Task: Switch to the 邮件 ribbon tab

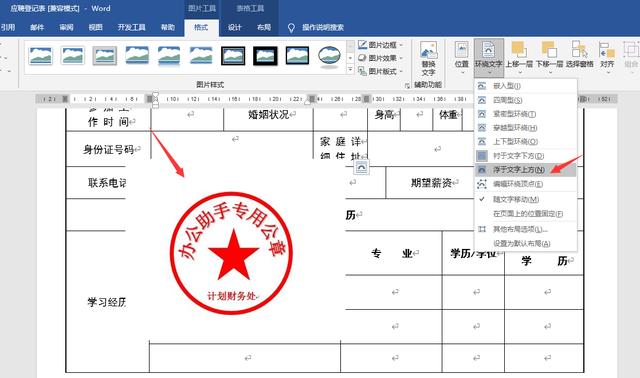Action: pyautogui.click(x=37, y=27)
